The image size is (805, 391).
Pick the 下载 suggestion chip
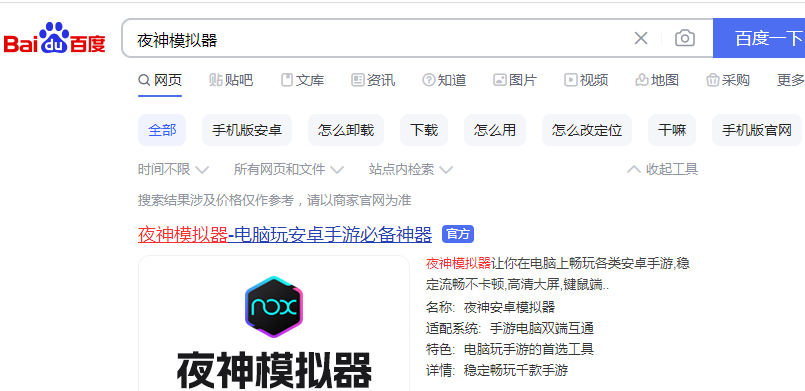coord(424,130)
